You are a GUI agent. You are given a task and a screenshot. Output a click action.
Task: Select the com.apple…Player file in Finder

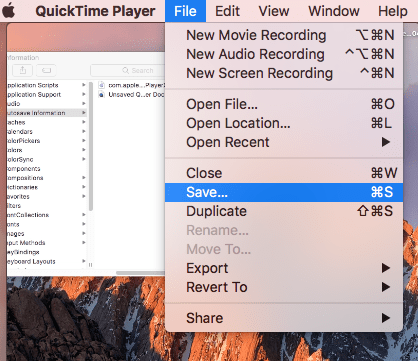[x=131, y=85]
